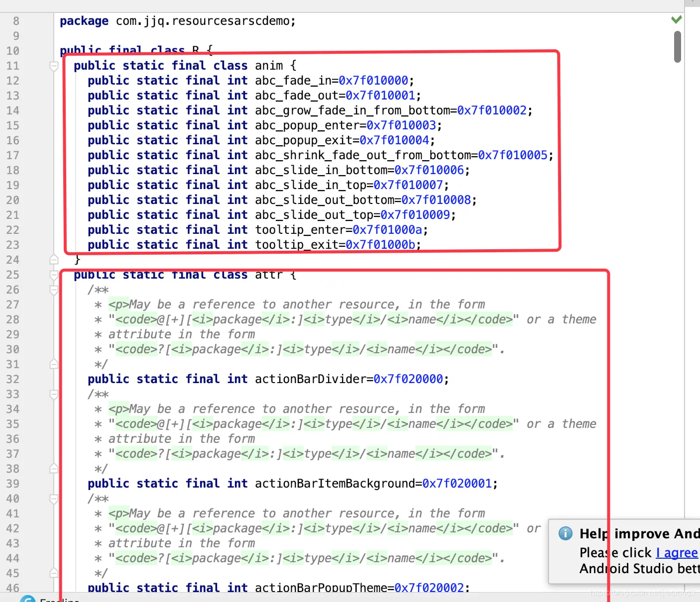Click the "package" keyword on line 8

point(84,21)
